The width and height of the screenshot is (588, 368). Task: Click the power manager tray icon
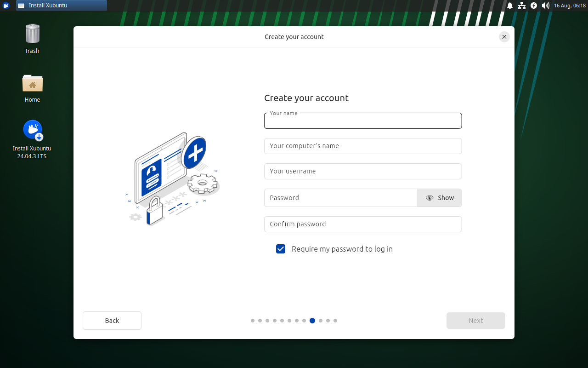click(534, 6)
